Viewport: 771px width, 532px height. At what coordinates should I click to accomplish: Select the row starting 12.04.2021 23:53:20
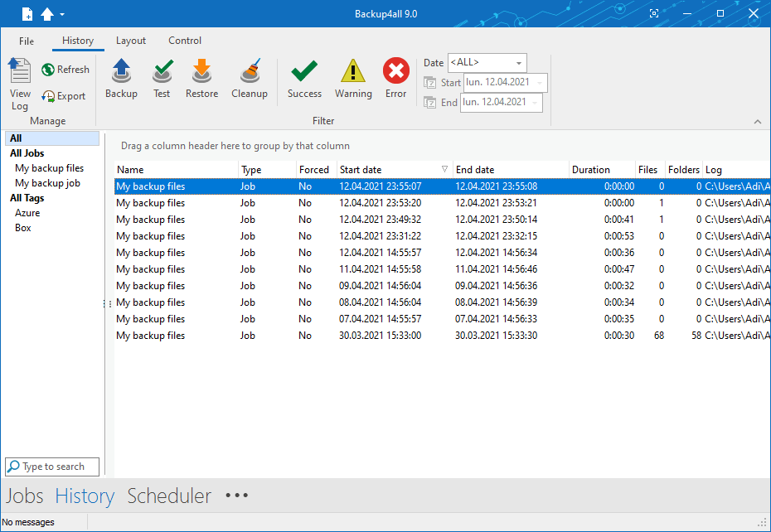[442, 203]
